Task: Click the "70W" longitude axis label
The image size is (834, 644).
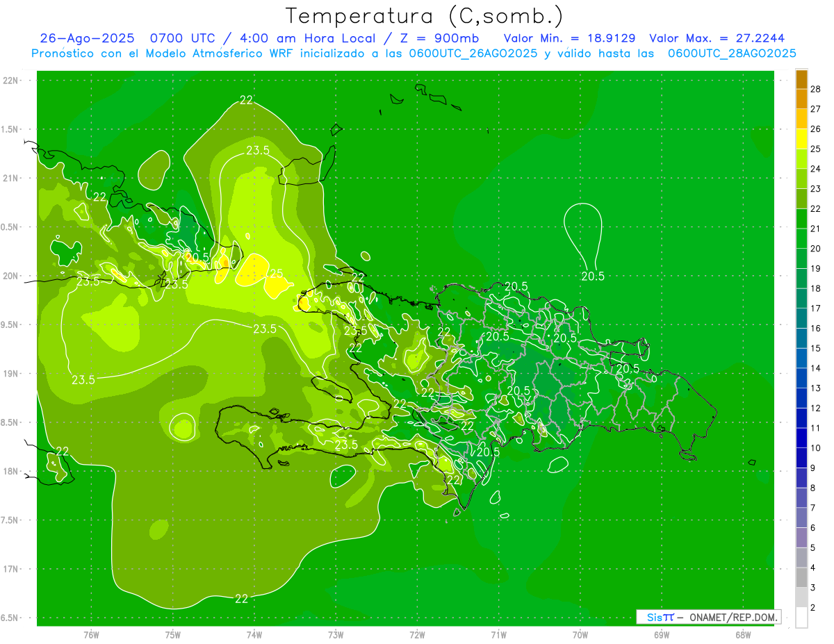Action: tap(580, 635)
